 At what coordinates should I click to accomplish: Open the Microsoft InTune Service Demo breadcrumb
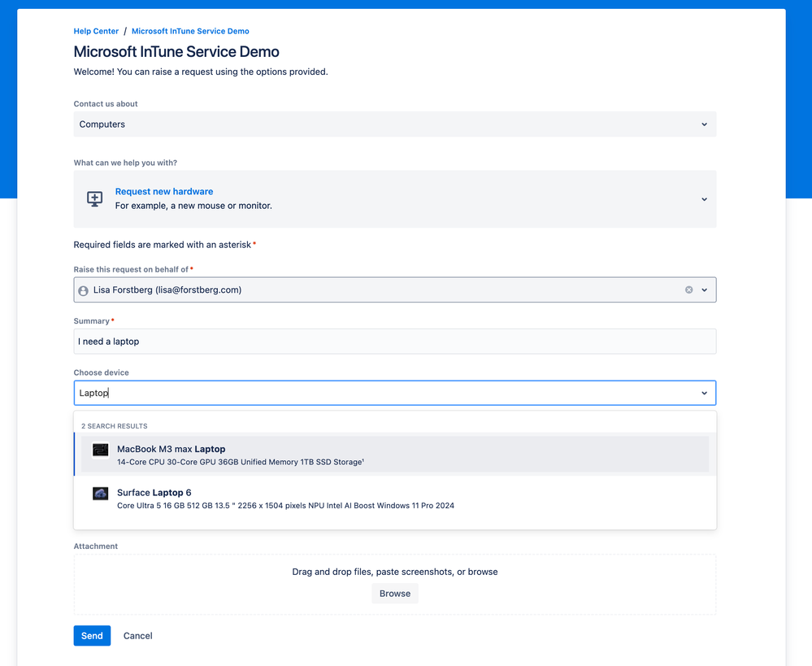click(x=189, y=30)
